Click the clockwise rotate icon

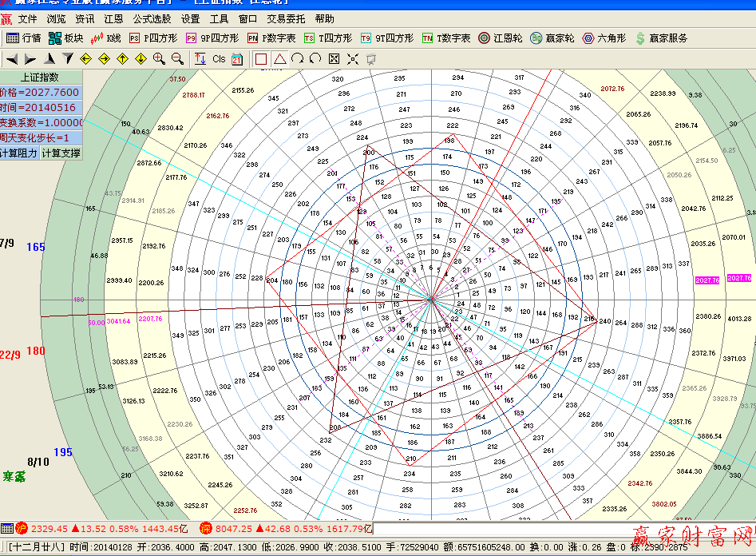pos(297,58)
